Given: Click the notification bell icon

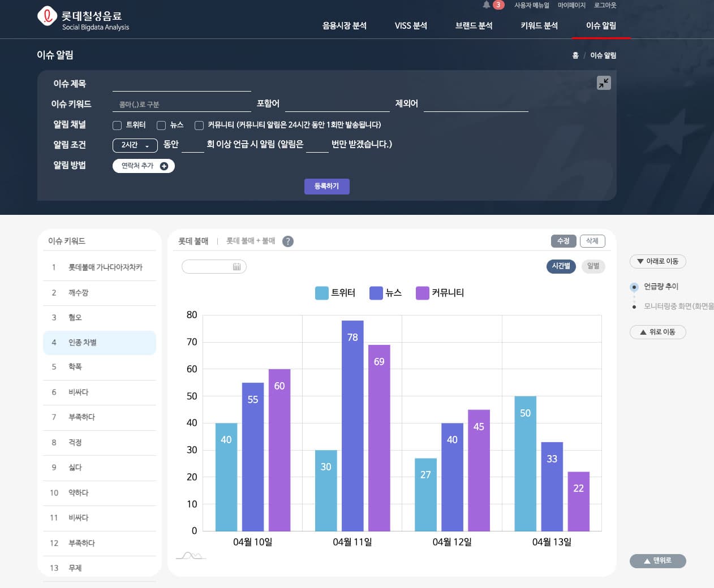Looking at the screenshot, I should [487, 5].
